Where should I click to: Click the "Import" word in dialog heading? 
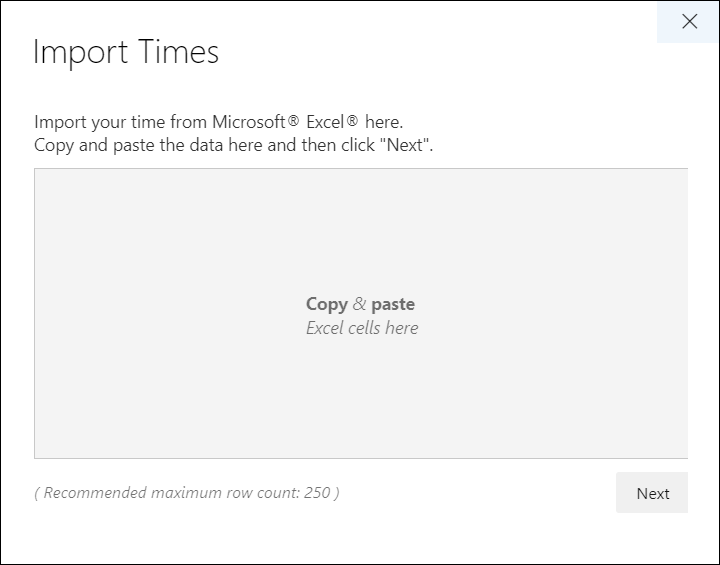point(80,52)
